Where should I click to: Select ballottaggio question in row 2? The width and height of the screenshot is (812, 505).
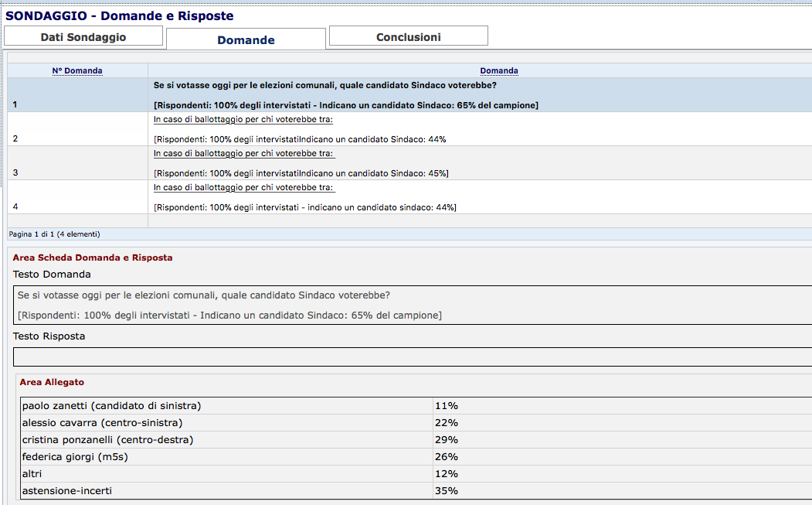(x=243, y=120)
